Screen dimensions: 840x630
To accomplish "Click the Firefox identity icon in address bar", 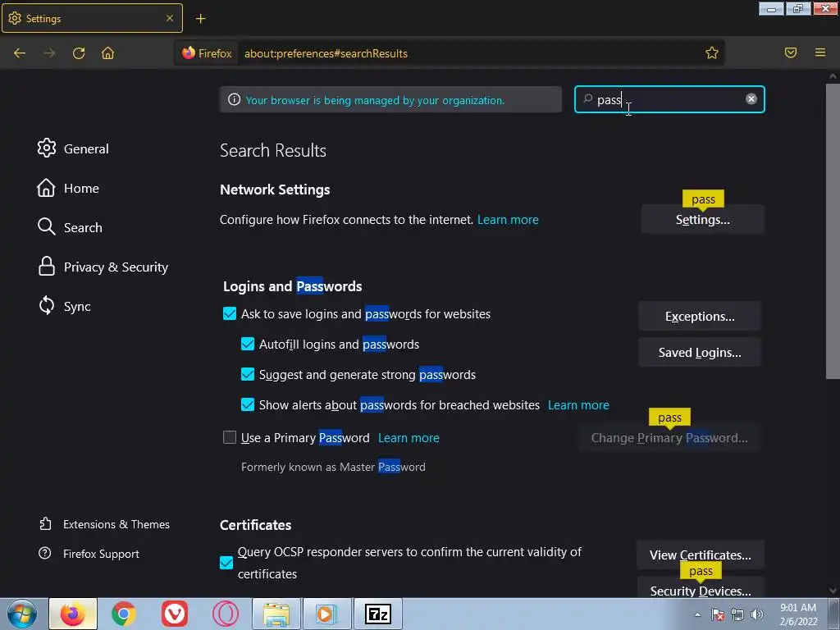I will pyautogui.click(x=207, y=53).
